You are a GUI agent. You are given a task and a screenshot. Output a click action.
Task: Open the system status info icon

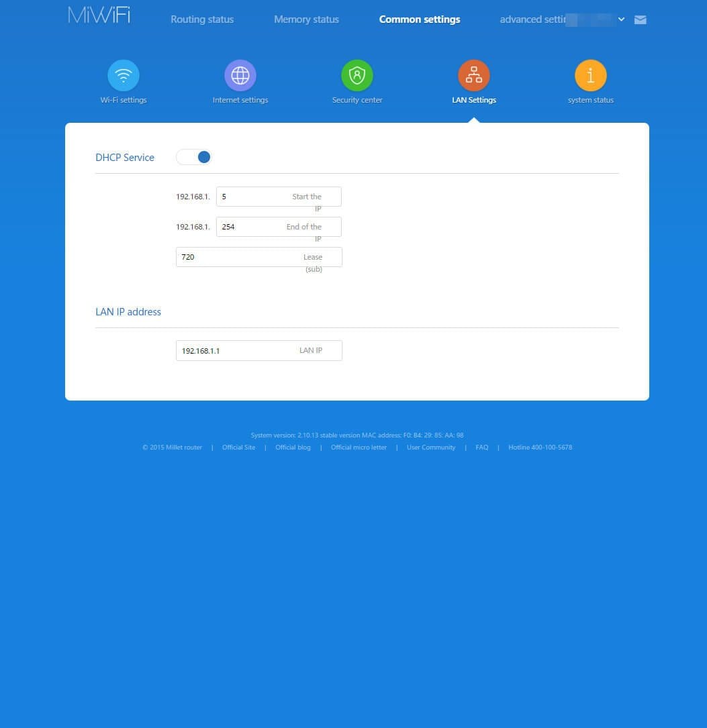coord(591,76)
